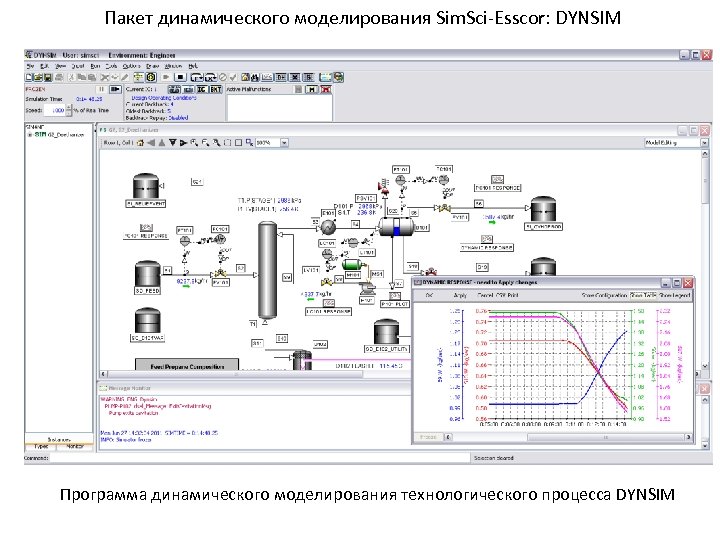Expand the SIM tree node in left panel
Viewport: 720px width, 540px height.
pos(30,135)
